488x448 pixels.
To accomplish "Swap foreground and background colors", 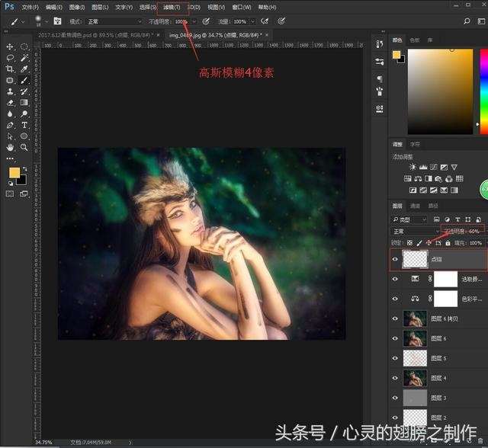I will [25, 169].
